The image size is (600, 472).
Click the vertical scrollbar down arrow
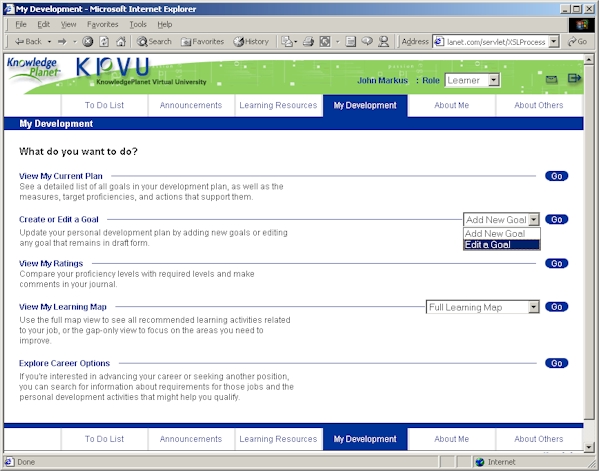[x=589, y=447]
